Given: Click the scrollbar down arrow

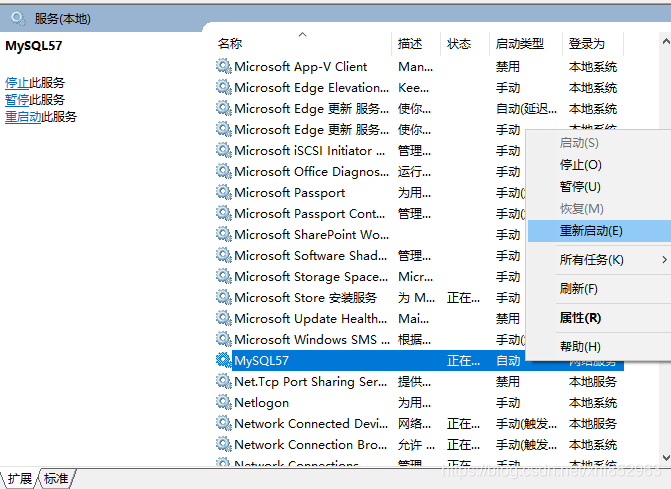Looking at the screenshot, I should (666, 457).
